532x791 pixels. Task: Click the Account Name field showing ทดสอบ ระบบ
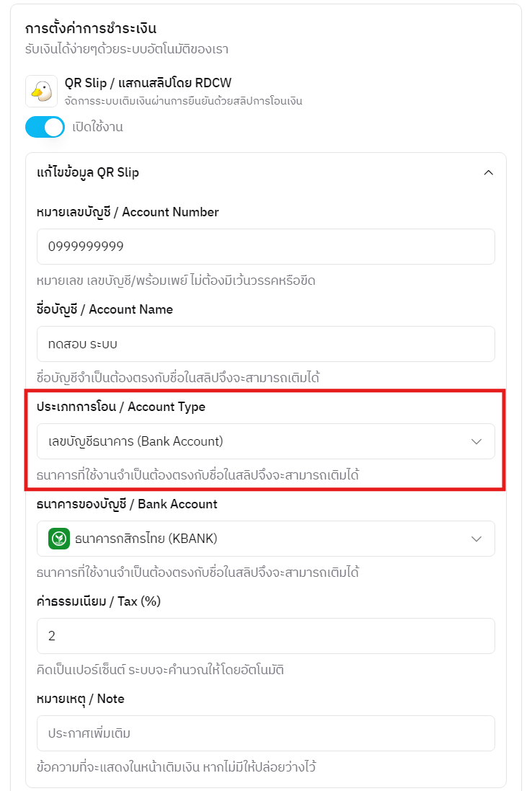coord(266,344)
